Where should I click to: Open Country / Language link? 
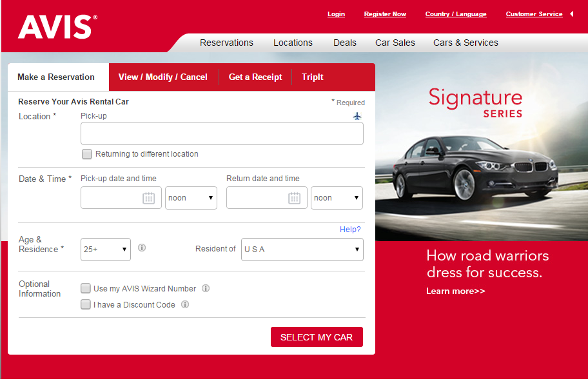coord(456,14)
